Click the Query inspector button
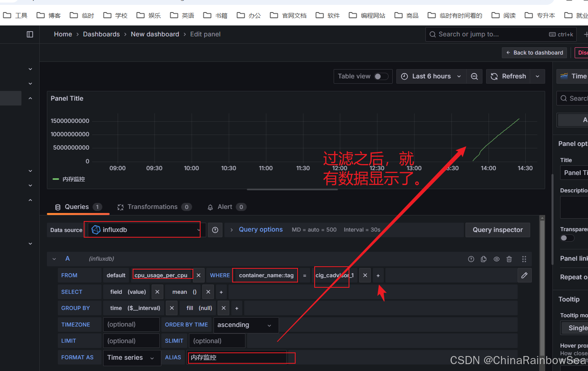The image size is (588, 371). [497, 230]
